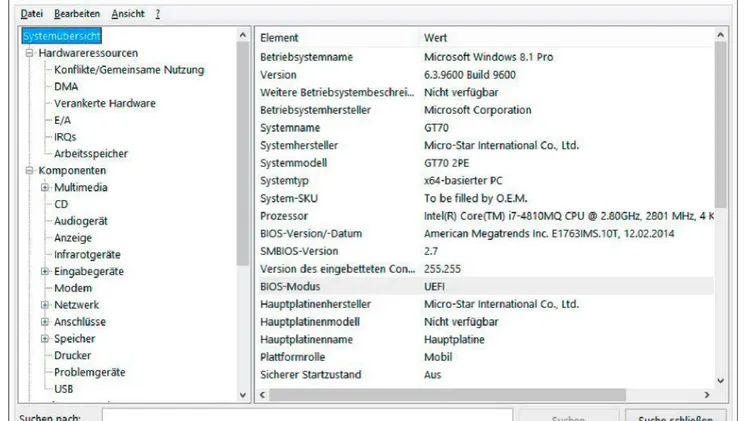Expand the Speicher node

coord(45,338)
